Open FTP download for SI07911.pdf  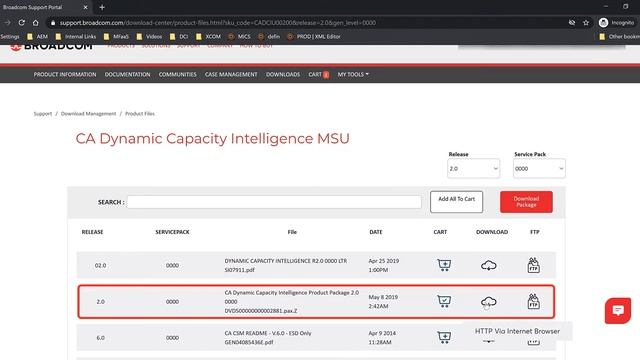pyautogui.click(x=533, y=265)
